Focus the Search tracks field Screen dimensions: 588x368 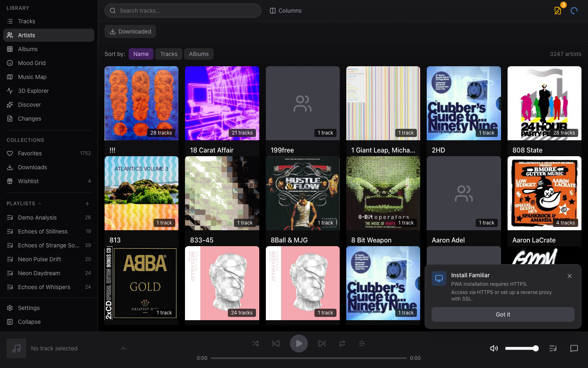pyautogui.click(x=183, y=11)
